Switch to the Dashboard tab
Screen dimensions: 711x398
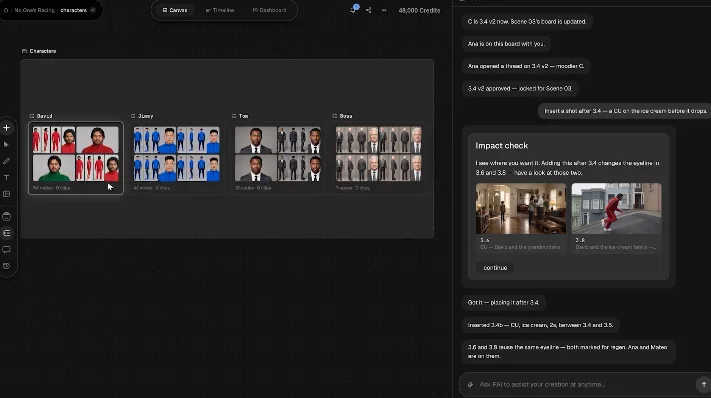269,10
